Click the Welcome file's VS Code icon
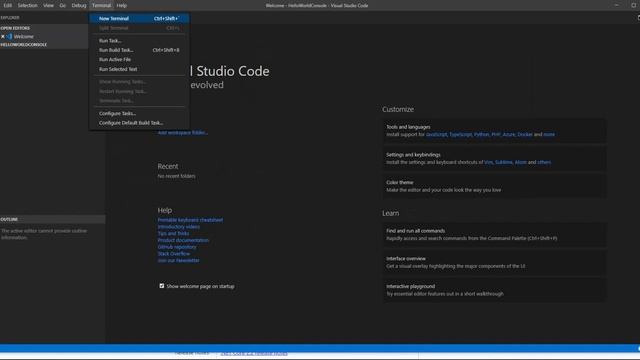Viewport: 640px width, 360px height. [9, 36]
